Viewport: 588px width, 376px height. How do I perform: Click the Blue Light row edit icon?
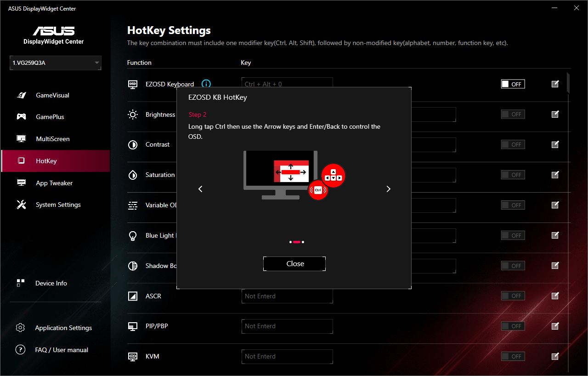coord(555,235)
